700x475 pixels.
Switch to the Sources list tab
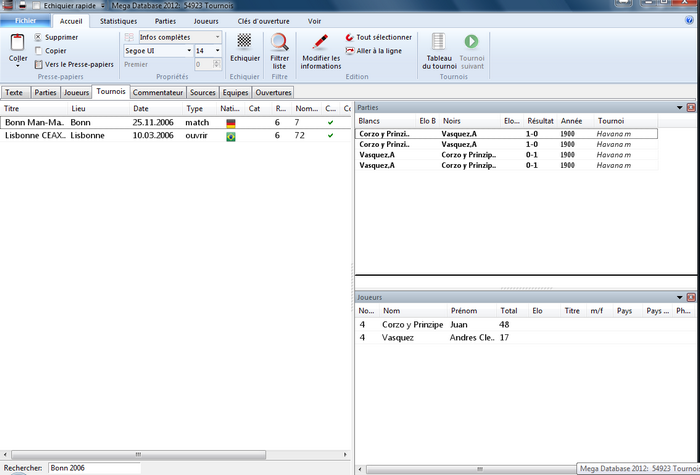(x=203, y=92)
